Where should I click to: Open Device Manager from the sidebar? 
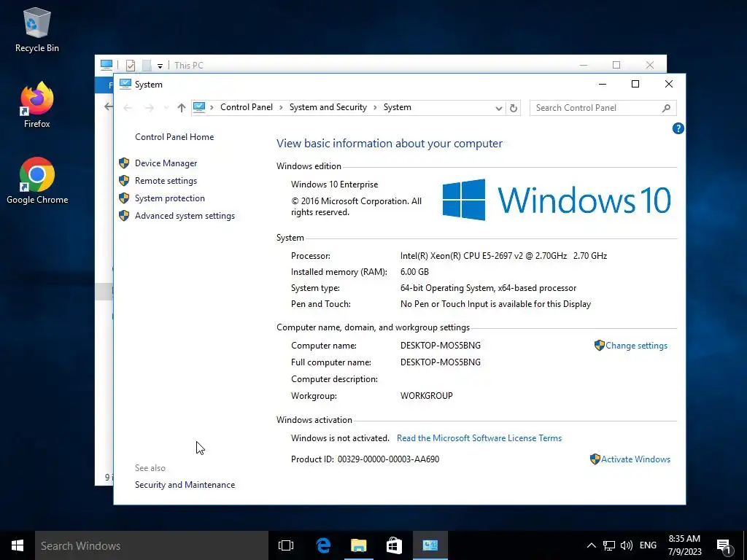(166, 163)
